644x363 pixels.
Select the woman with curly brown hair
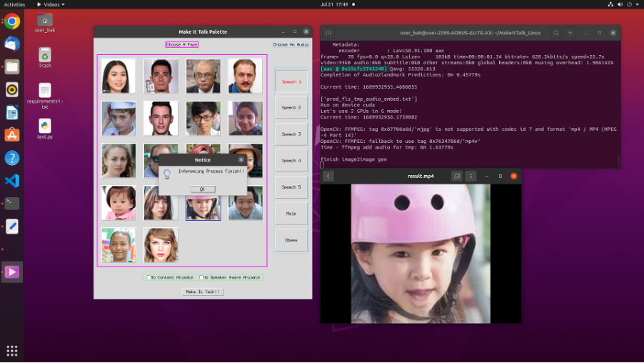pos(119,161)
